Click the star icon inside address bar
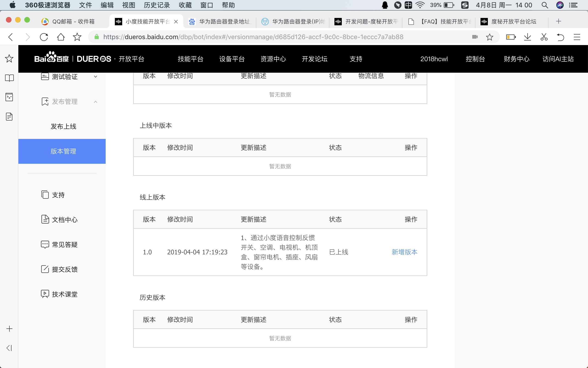588x368 pixels. click(x=489, y=37)
